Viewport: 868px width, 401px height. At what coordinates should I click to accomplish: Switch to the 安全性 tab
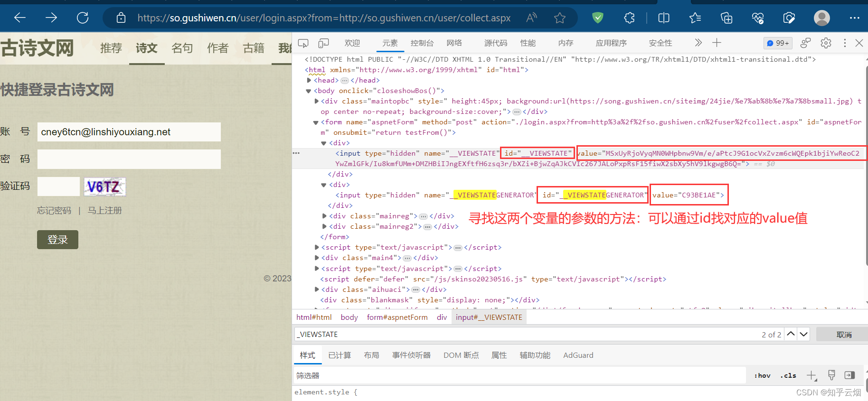[660, 43]
